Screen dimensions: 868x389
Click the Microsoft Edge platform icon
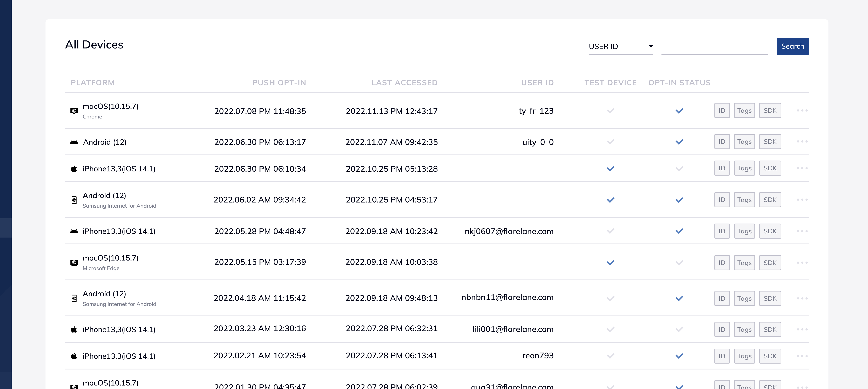(74, 262)
